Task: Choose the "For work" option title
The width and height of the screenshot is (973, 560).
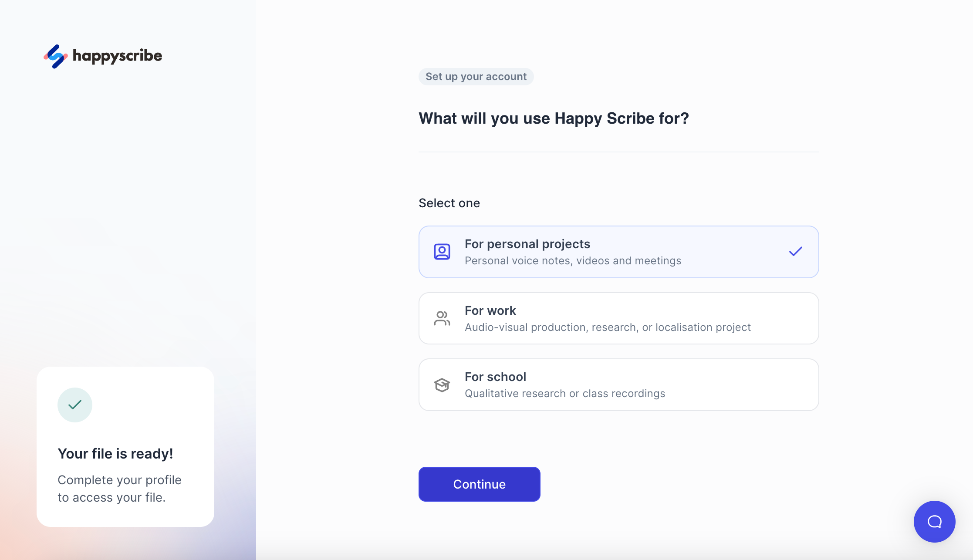Action: (x=490, y=310)
